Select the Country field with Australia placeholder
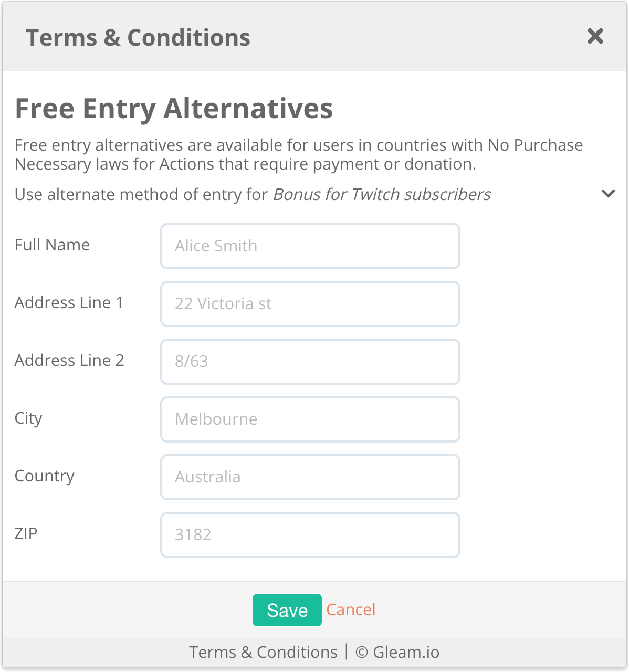This screenshot has width=629, height=672. click(310, 477)
